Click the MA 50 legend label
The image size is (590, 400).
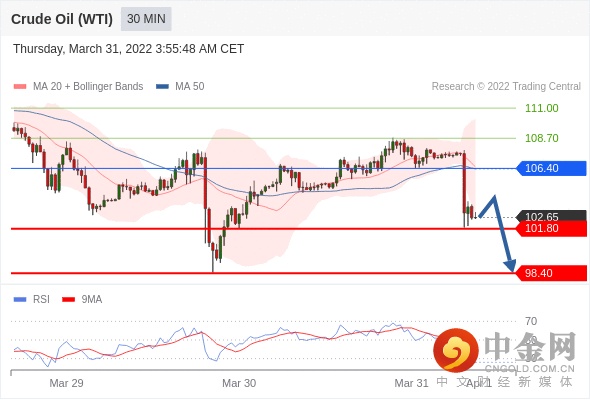[x=190, y=87]
